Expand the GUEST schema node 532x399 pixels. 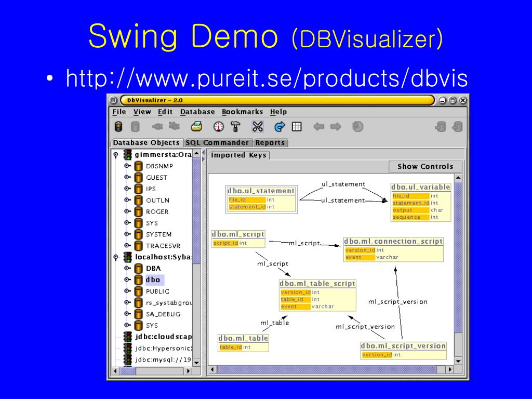pos(127,177)
